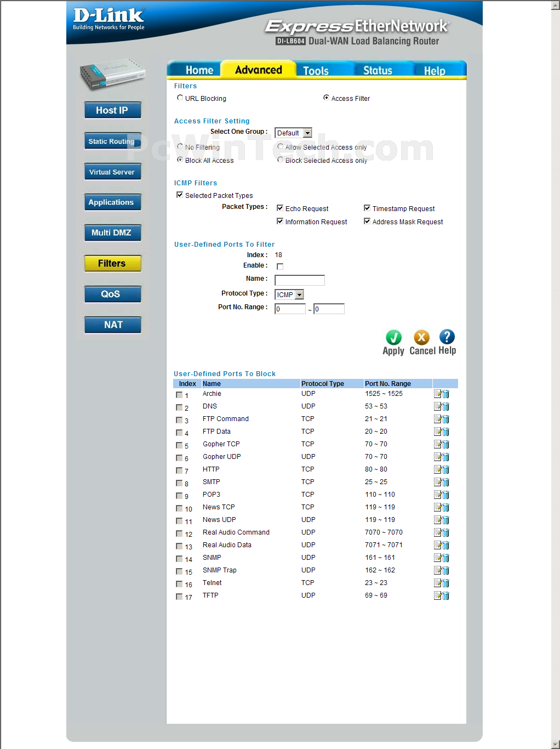Open the NAT settings page
Viewport: 560px width, 749px height.
[113, 325]
